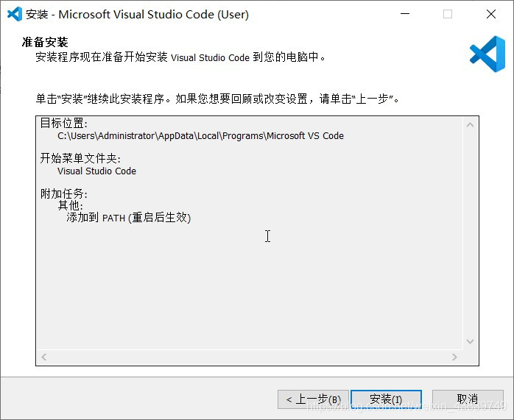514x420 pixels.
Task: Click the instruction line starting with 单击"安装"继续
Action: [x=218, y=99]
